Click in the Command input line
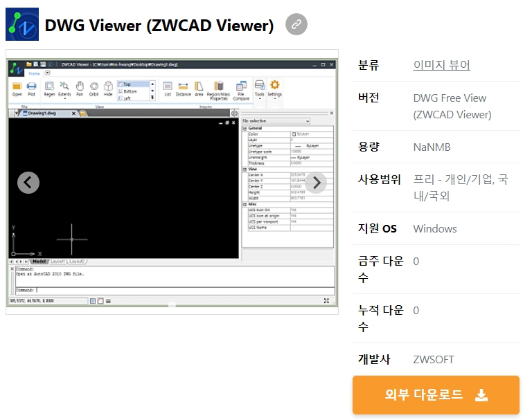The image size is (523, 420). [x=175, y=291]
